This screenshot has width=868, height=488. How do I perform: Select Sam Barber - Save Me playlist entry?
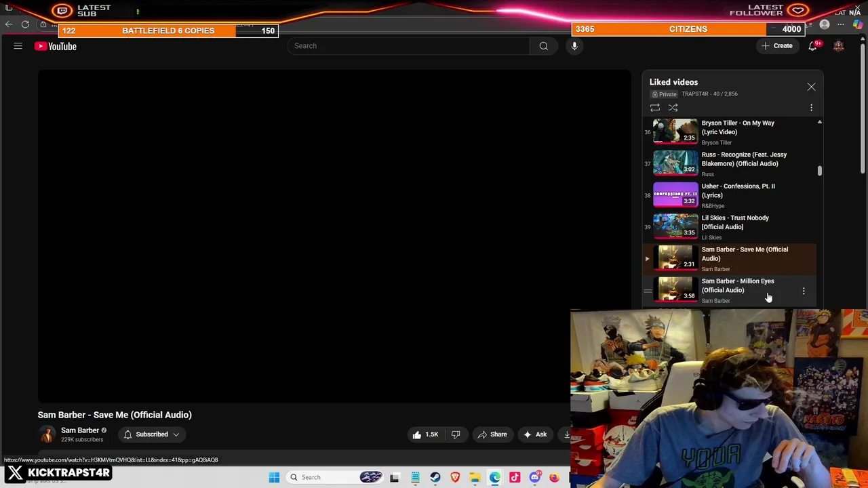tap(729, 259)
